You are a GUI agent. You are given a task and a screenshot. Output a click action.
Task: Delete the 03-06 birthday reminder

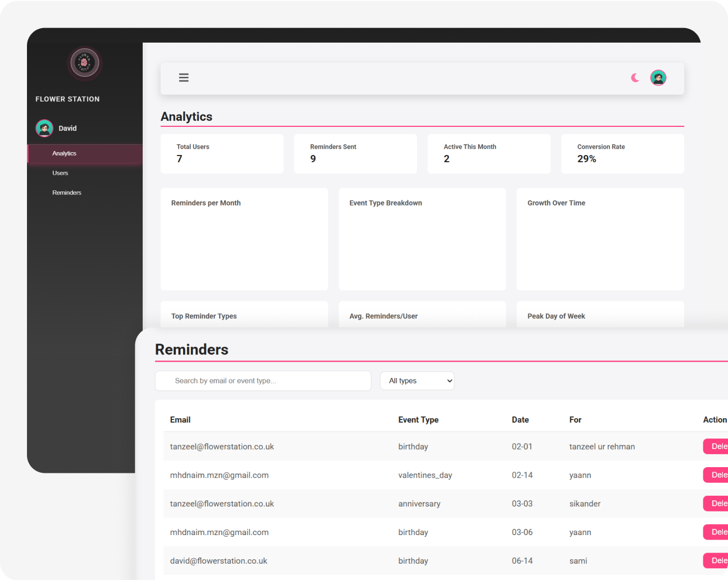click(716, 532)
